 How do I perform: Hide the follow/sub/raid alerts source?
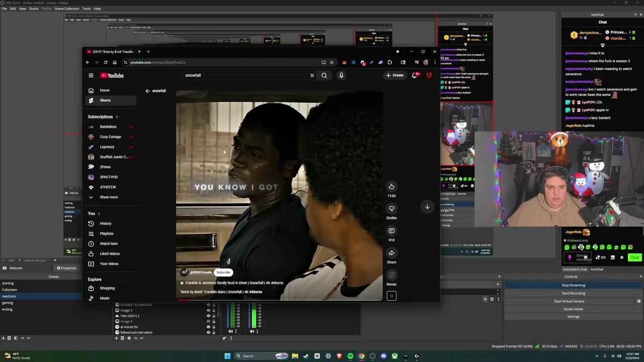(208, 332)
